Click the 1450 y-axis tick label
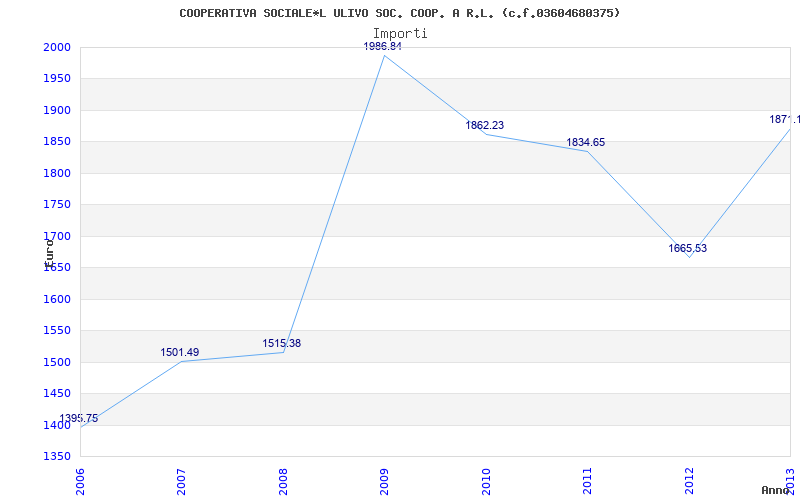This screenshot has width=800, height=500. pos(58,394)
